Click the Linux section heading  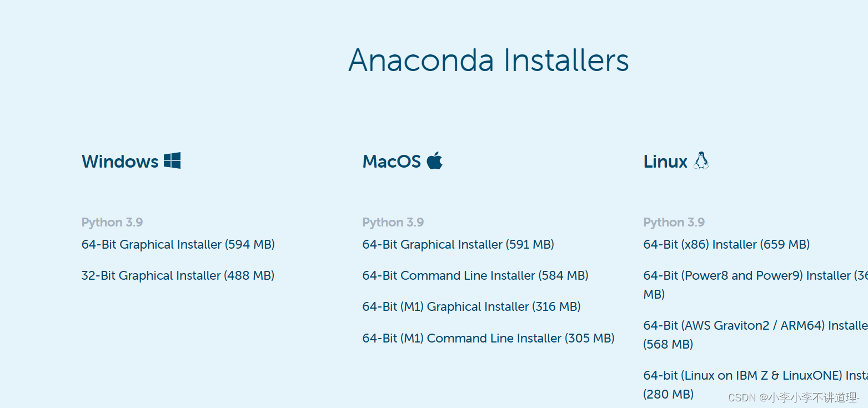click(x=666, y=162)
